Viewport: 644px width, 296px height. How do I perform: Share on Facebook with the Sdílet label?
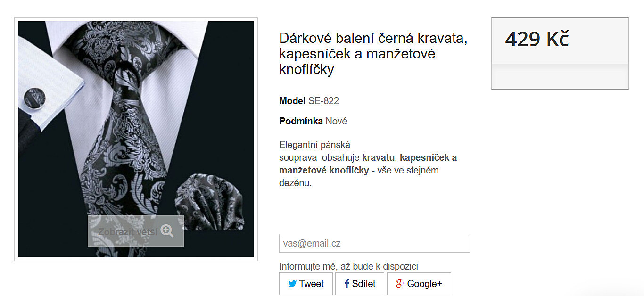364,284
